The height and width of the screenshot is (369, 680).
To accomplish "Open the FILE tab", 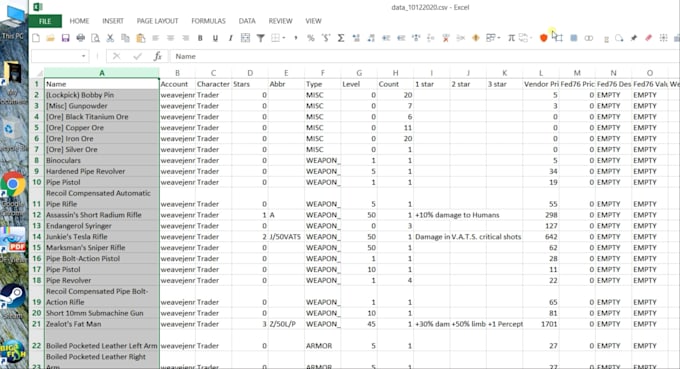I will (45, 21).
